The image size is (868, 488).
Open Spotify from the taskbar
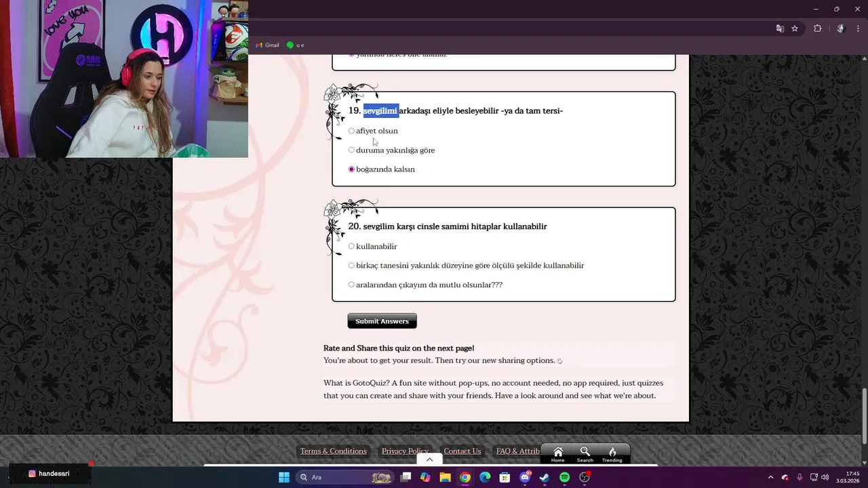click(564, 477)
